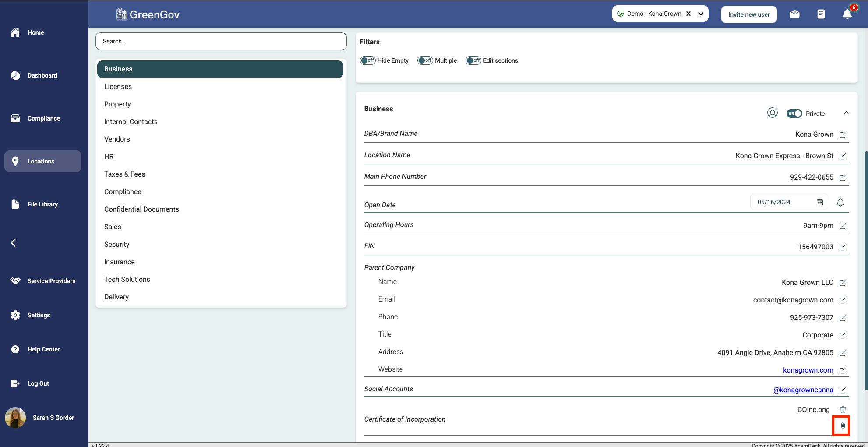Edit the Parent Company Address
This screenshot has width=868, height=447.
click(x=843, y=353)
